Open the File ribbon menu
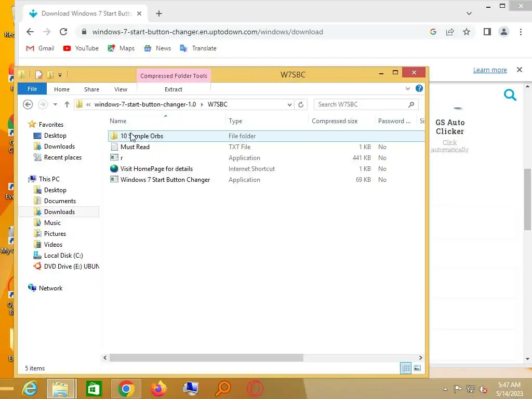This screenshot has width=532, height=399. click(32, 89)
